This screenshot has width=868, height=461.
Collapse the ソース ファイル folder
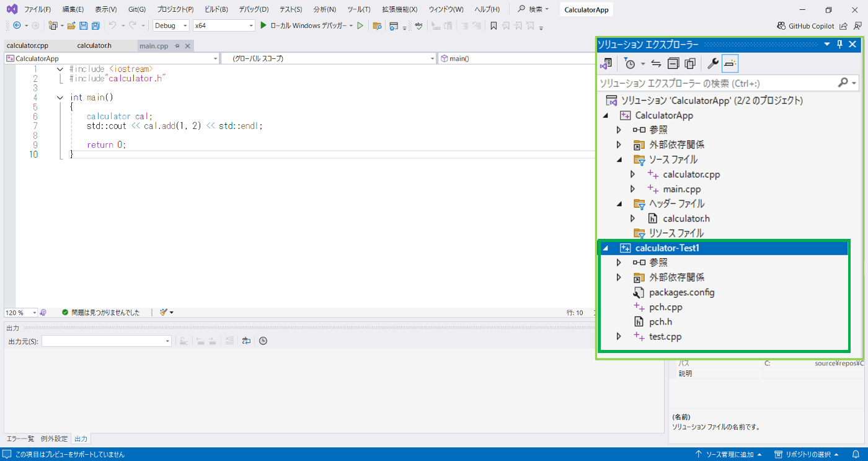pyautogui.click(x=619, y=159)
